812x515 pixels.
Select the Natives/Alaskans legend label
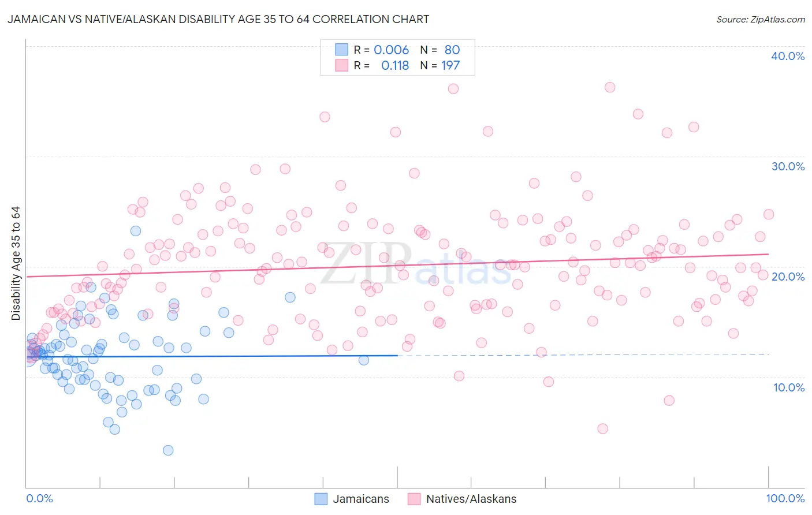tap(471, 499)
